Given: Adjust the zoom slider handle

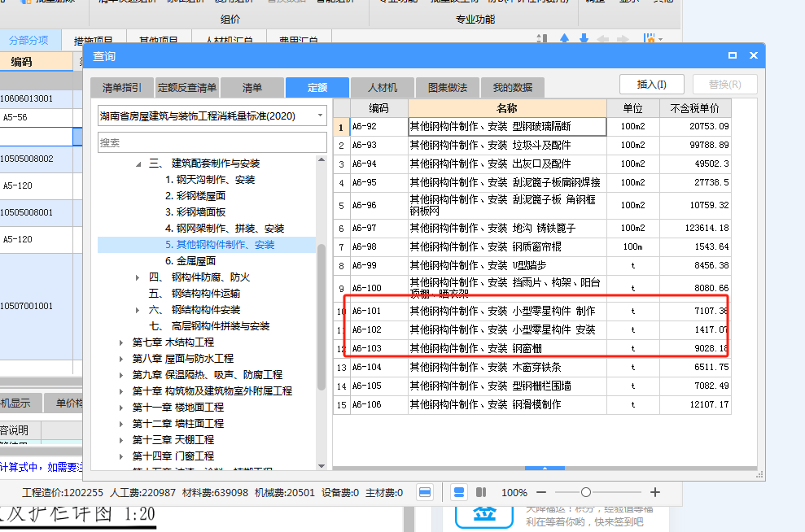Looking at the screenshot, I should [586, 492].
